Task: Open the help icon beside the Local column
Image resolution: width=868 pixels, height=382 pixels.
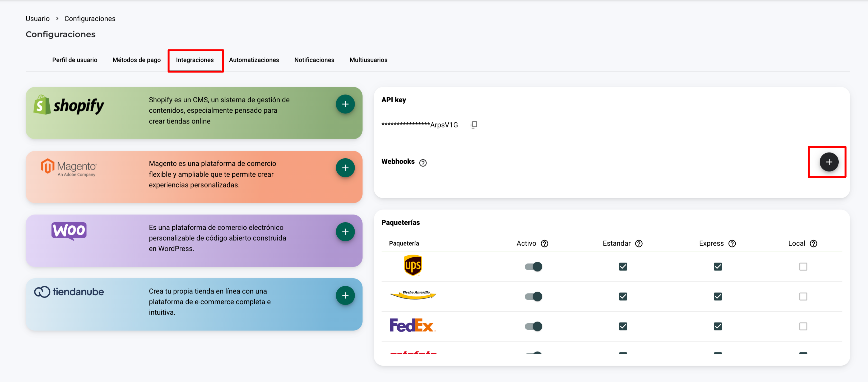Action: tap(813, 243)
